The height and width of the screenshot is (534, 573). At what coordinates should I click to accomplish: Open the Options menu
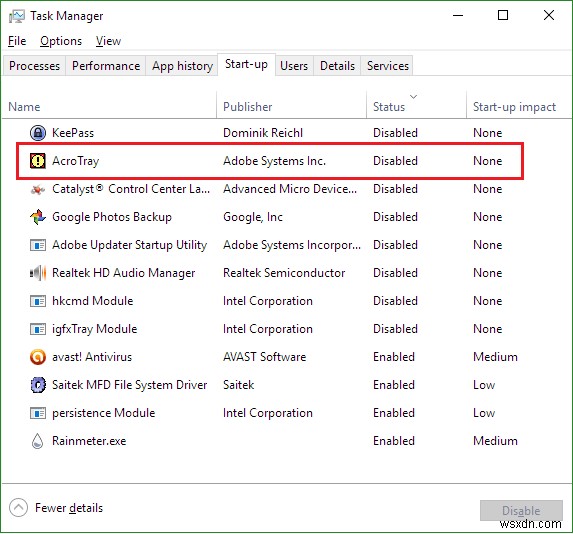(x=61, y=41)
